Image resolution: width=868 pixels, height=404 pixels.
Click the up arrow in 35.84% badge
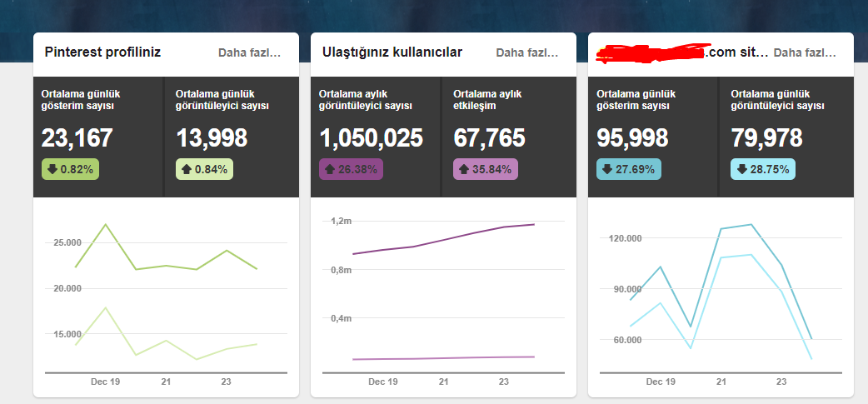pyautogui.click(x=464, y=169)
